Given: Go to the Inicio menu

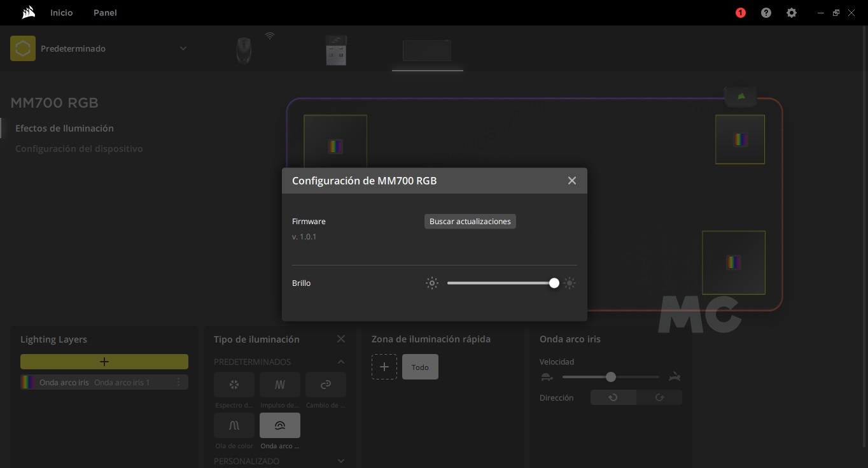Looking at the screenshot, I should pyautogui.click(x=62, y=13).
